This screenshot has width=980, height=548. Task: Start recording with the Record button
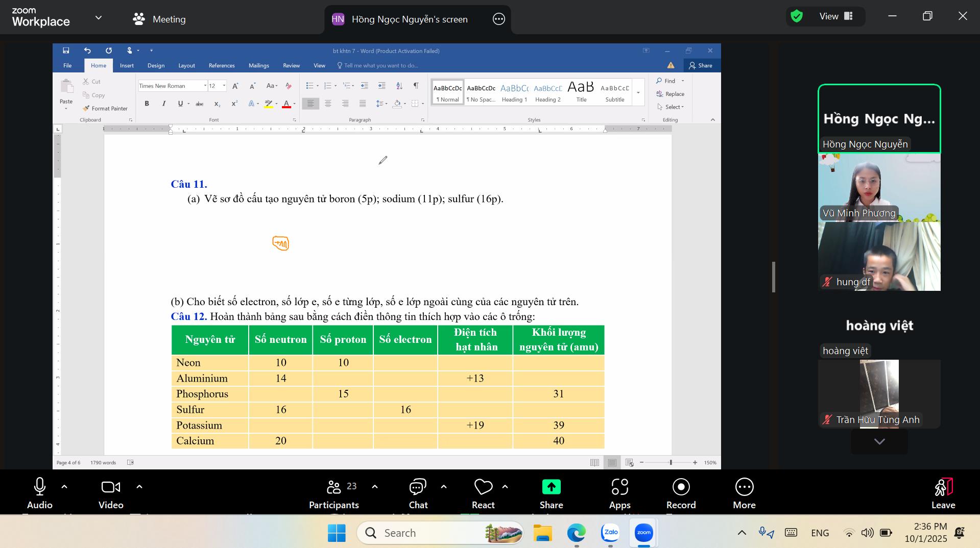[681, 488]
